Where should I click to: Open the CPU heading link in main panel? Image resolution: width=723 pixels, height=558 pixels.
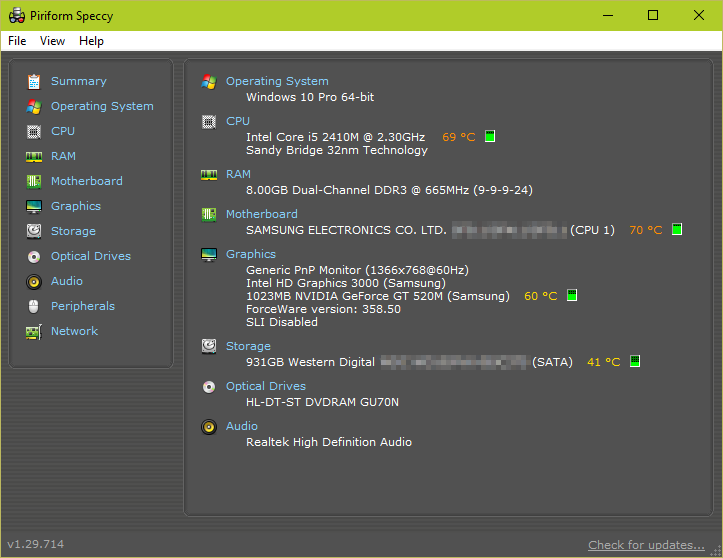(x=238, y=121)
